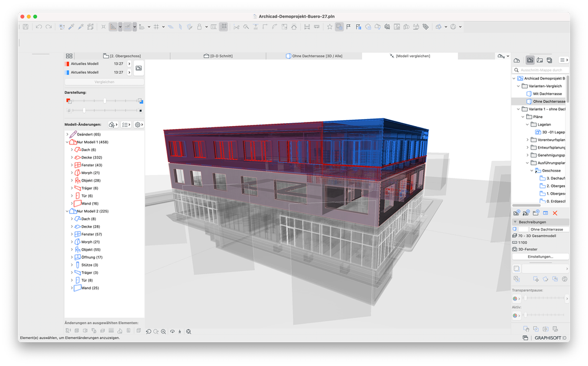Select the syringe inject parameters tool
This screenshot has width=588, height=366.
tap(81, 27)
